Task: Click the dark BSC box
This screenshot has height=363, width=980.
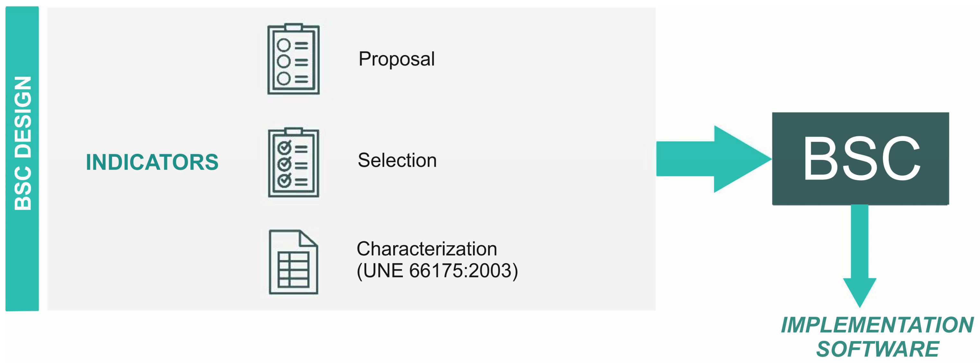Action: tap(860, 158)
